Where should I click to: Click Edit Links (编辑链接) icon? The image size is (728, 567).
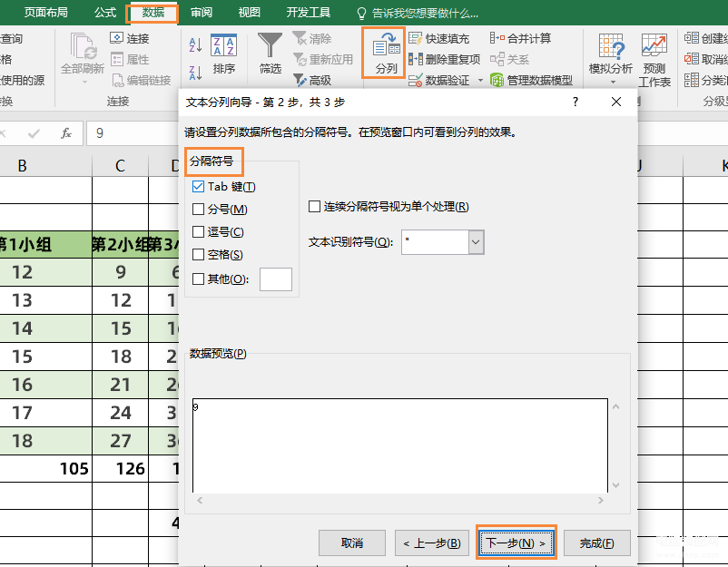tap(117, 80)
